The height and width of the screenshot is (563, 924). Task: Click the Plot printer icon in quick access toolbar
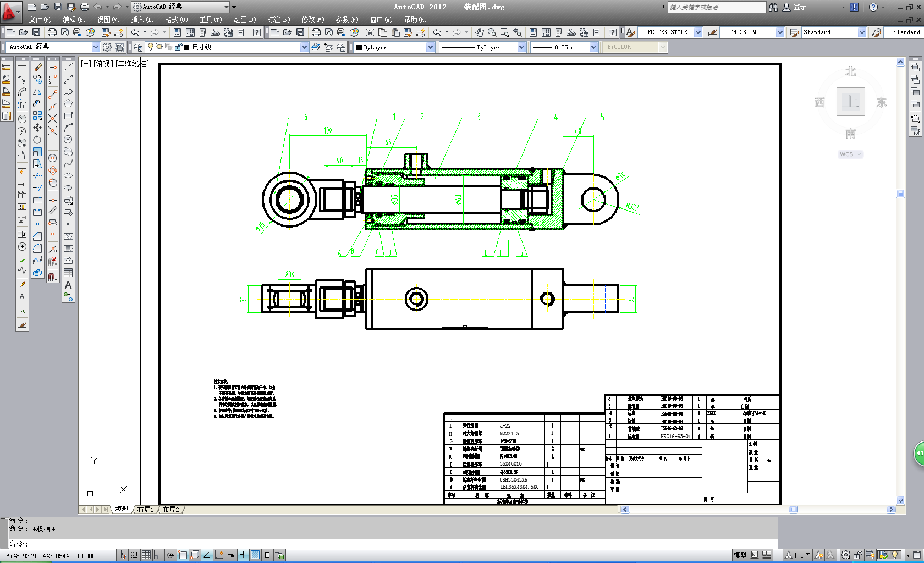[85, 7]
